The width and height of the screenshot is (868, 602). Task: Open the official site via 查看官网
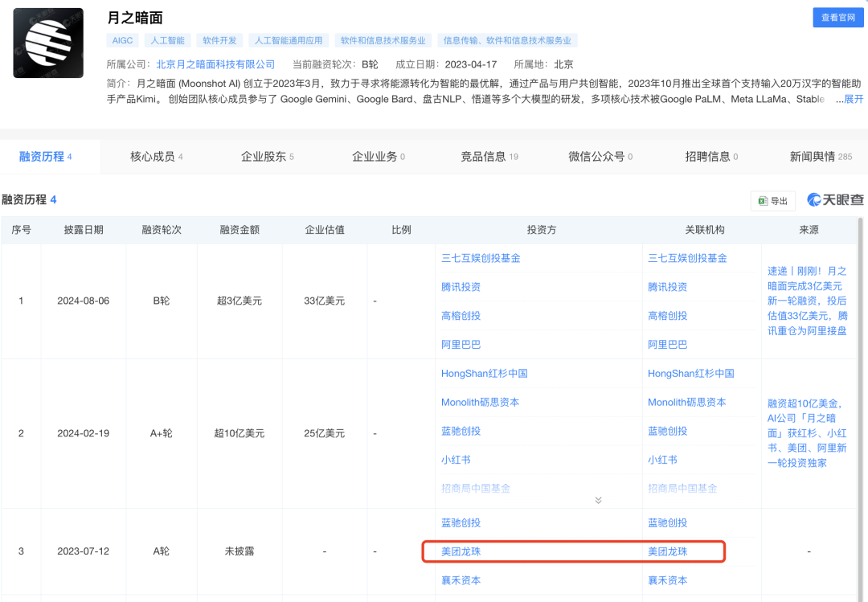click(838, 17)
